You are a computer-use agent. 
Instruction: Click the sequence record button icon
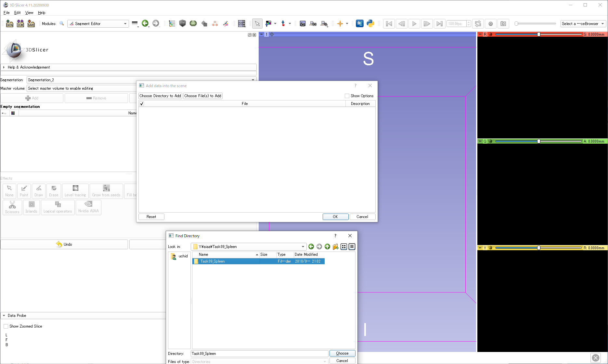491,23
